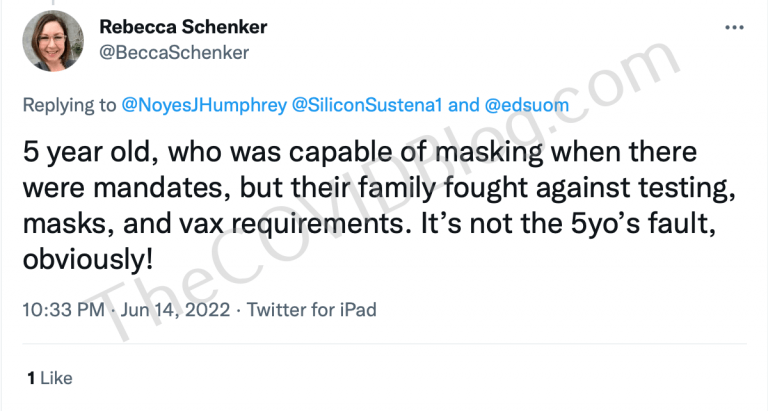This screenshot has height=411, width=768.
Task: View the 1 Like list
Action: 50,378
